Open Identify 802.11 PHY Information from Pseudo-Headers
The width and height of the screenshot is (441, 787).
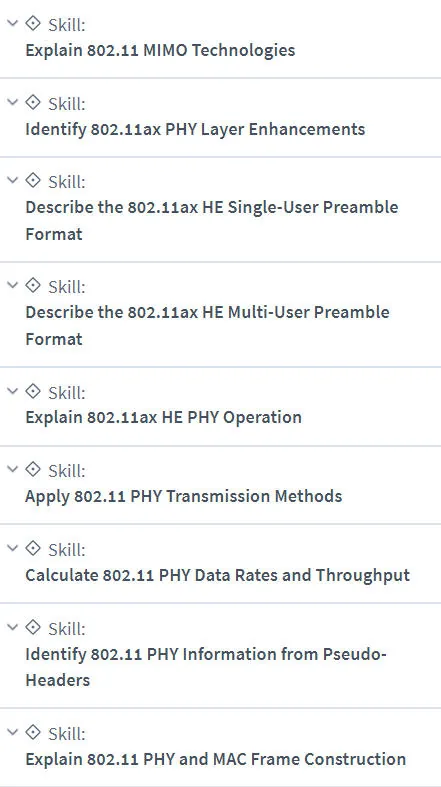pos(206,667)
